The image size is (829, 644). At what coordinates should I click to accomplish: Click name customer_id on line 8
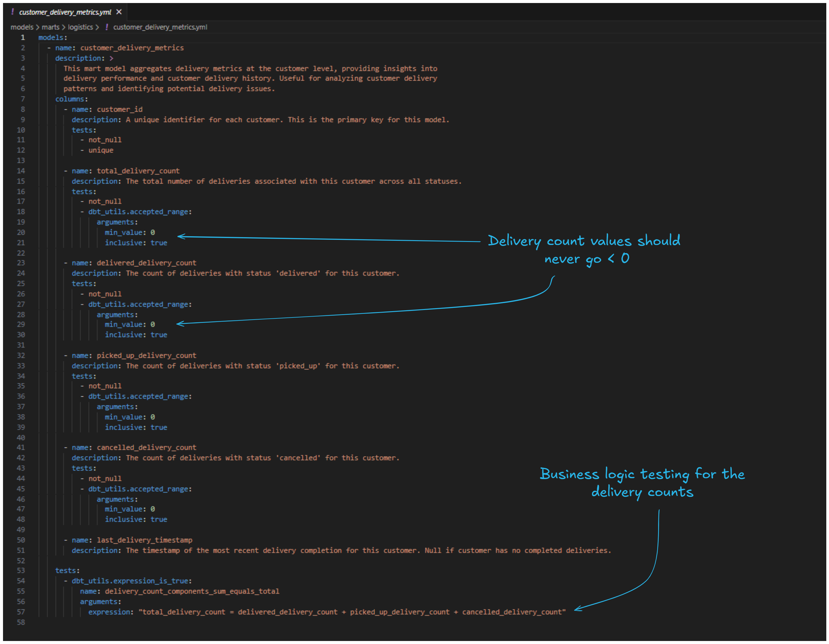[119, 109]
